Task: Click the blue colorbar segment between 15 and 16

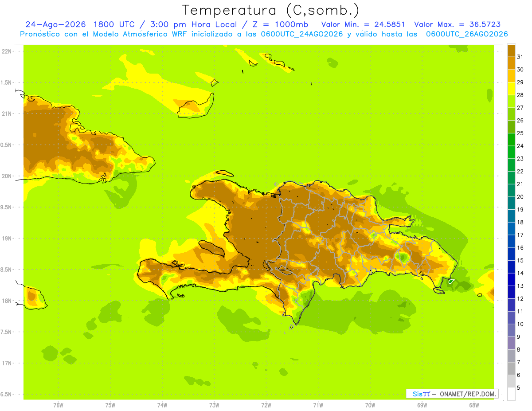Action: pyautogui.click(x=511, y=254)
